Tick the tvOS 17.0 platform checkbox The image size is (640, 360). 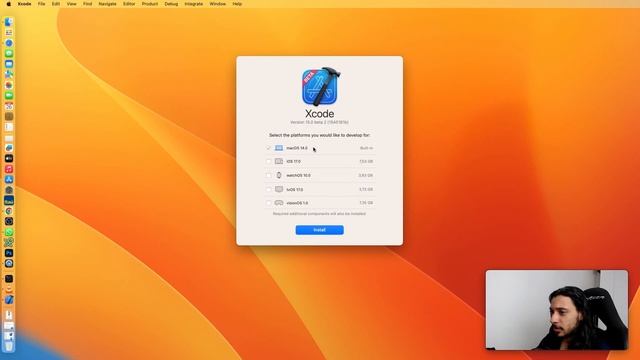[x=269, y=189]
